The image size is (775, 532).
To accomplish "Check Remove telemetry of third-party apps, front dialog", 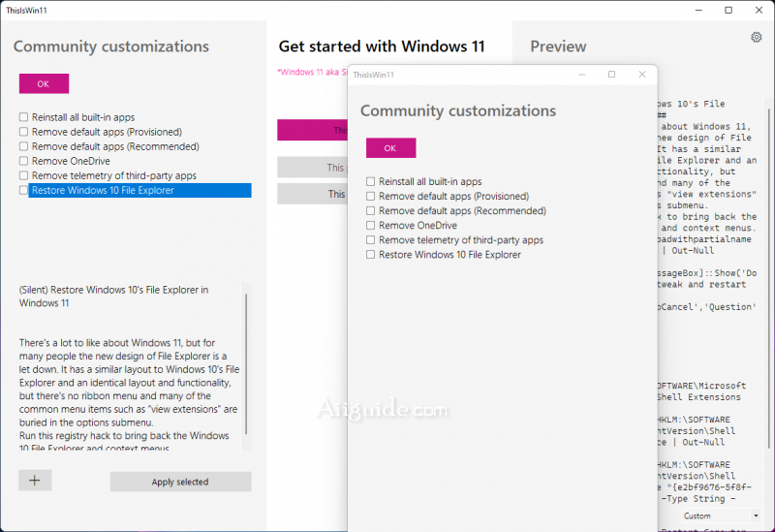I will pyautogui.click(x=371, y=239).
